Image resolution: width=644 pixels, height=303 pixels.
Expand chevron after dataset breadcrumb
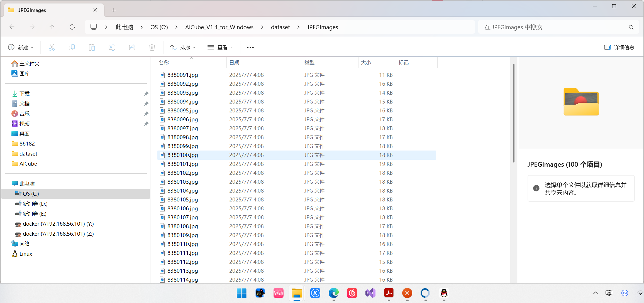pyautogui.click(x=298, y=27)
